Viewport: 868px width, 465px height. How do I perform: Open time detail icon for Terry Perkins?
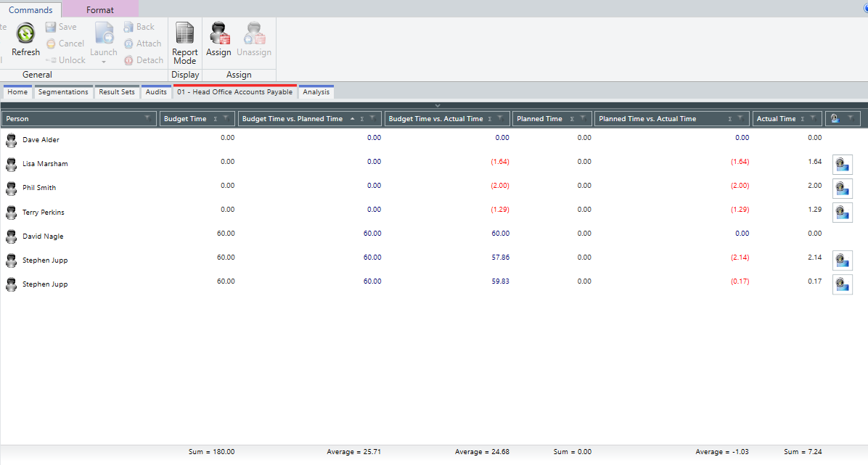pos(843,212)
